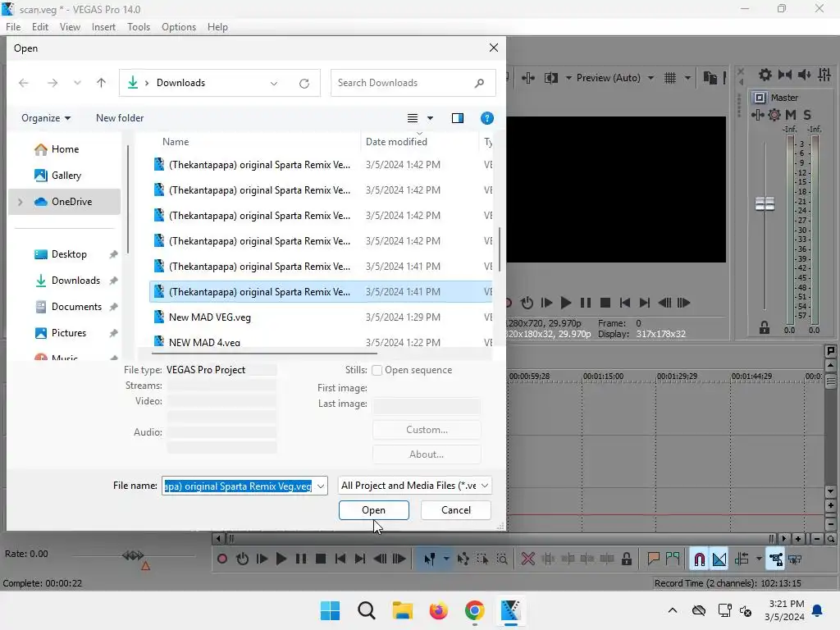Check the Open sequence checkbox

coord(377,370)
